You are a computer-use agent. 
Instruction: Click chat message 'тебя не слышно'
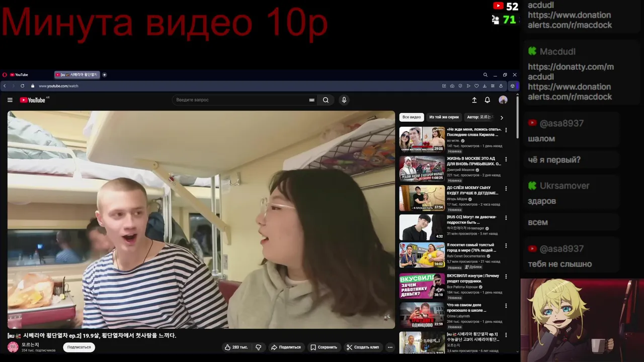pos(559,264)
